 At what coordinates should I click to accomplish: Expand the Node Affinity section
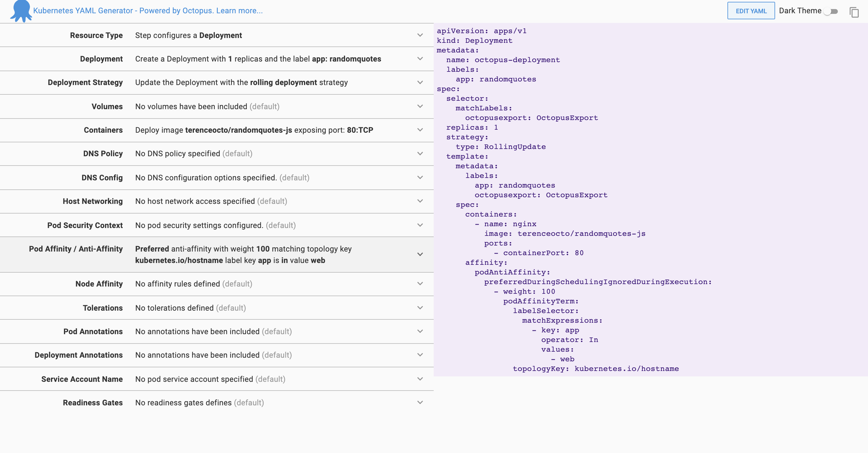(420, 284)
